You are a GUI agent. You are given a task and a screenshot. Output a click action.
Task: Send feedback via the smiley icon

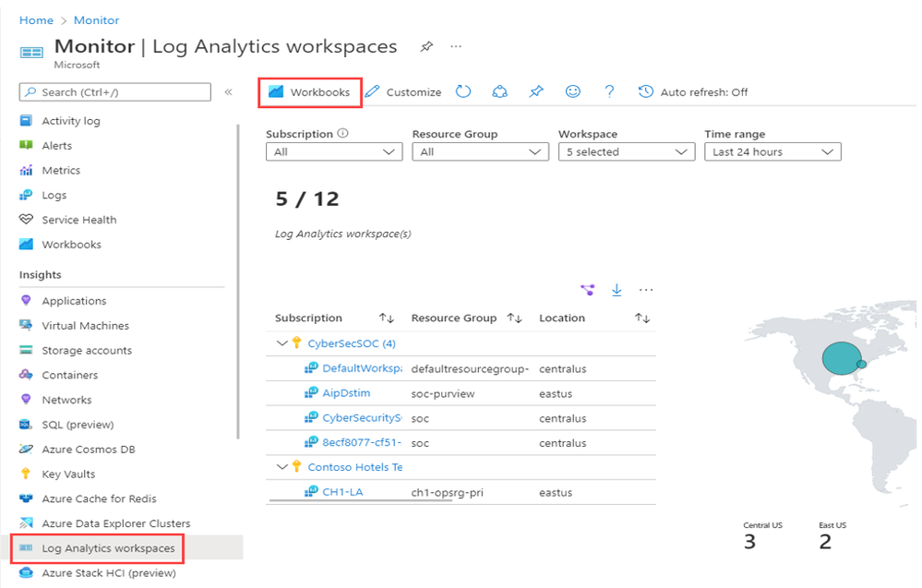573,91
